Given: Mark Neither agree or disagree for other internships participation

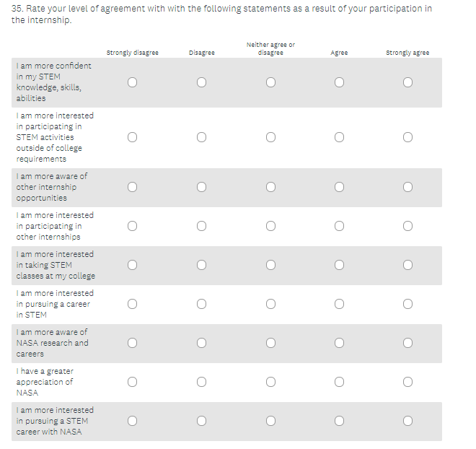Looking at the screenshot, I should click(x=270, y=226).
